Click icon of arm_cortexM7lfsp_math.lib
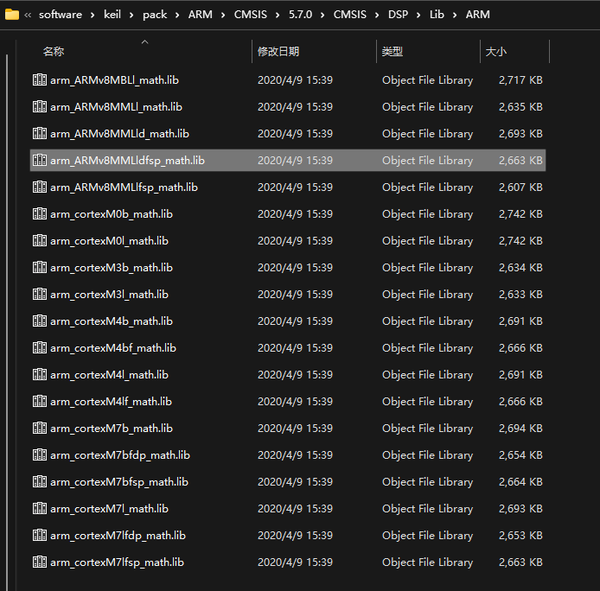 pyautogui.click(x=39, y=562)
